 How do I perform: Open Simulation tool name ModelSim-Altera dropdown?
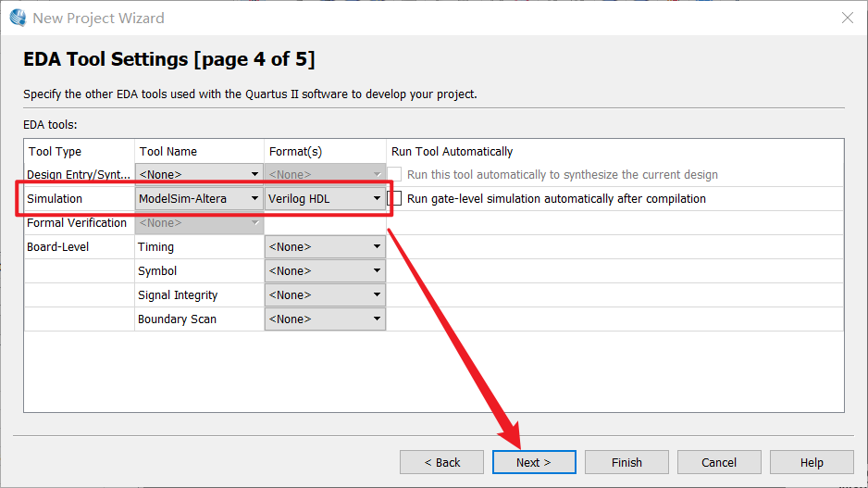[x=199, y=198]
